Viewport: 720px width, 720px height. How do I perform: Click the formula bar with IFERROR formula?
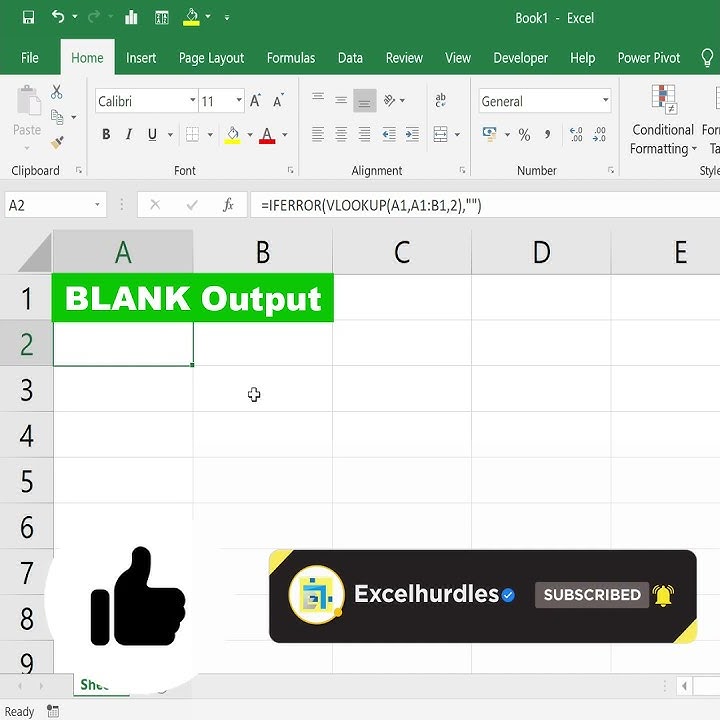485,205
